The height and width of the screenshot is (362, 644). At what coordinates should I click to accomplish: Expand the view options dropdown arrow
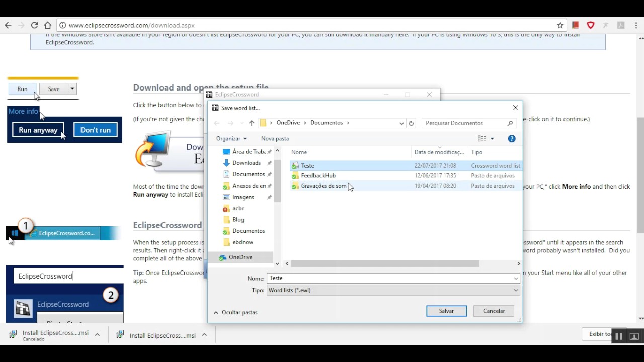pyautogui.click(x=492, y=139)
